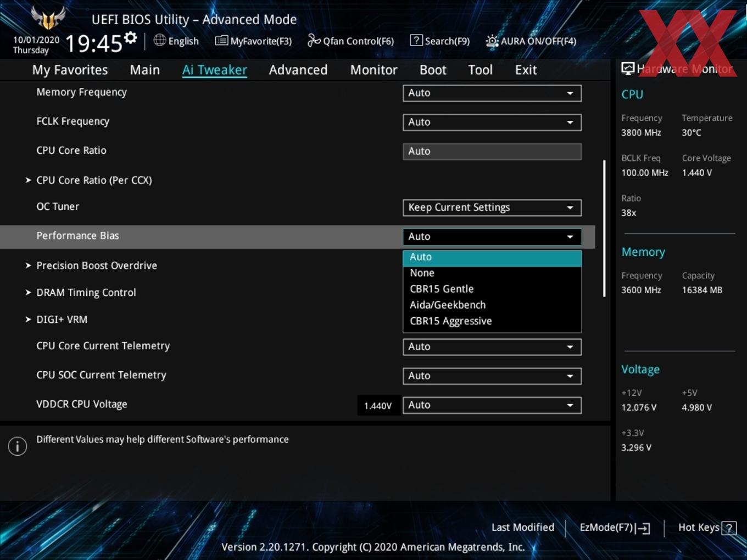
Task: Click the 3.296 V reading
Action: 636,447
